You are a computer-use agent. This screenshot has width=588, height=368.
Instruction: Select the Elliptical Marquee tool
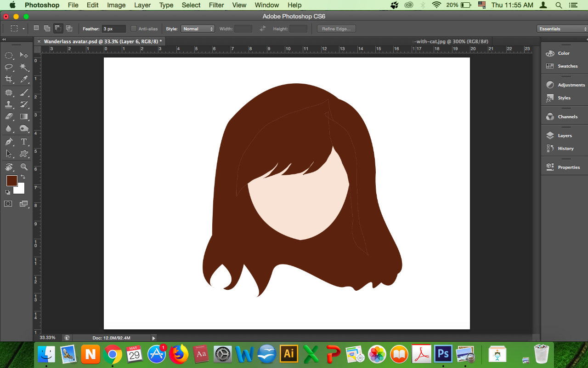tap(9, 55)
